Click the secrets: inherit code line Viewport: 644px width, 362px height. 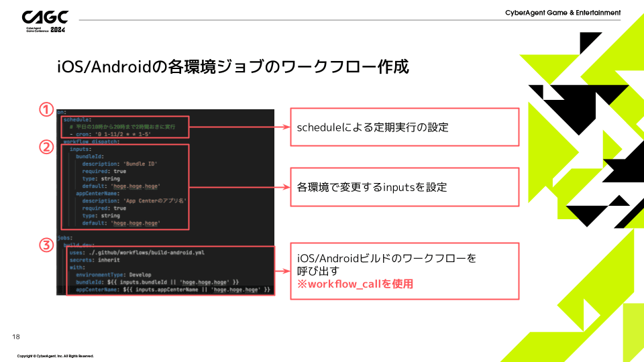pos(96,260)
